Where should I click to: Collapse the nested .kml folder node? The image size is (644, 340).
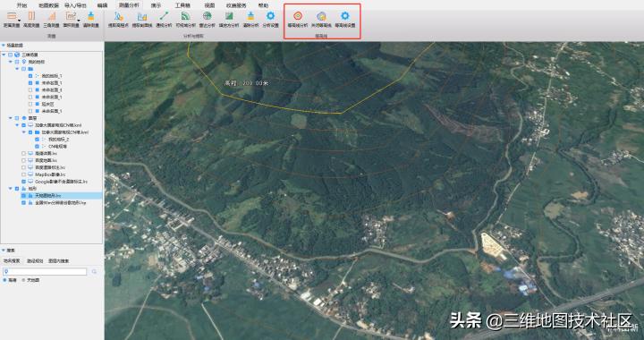pos(23,132)
